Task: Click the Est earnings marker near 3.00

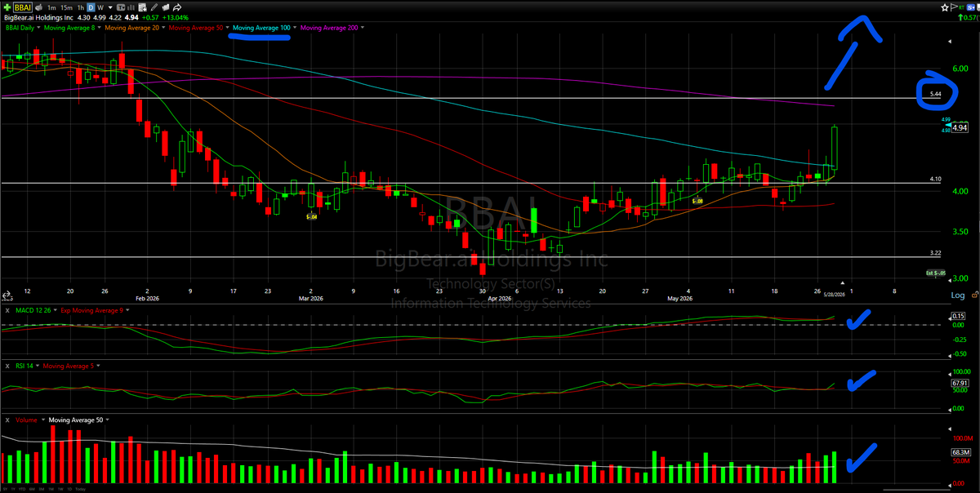Action: [936, 273]
